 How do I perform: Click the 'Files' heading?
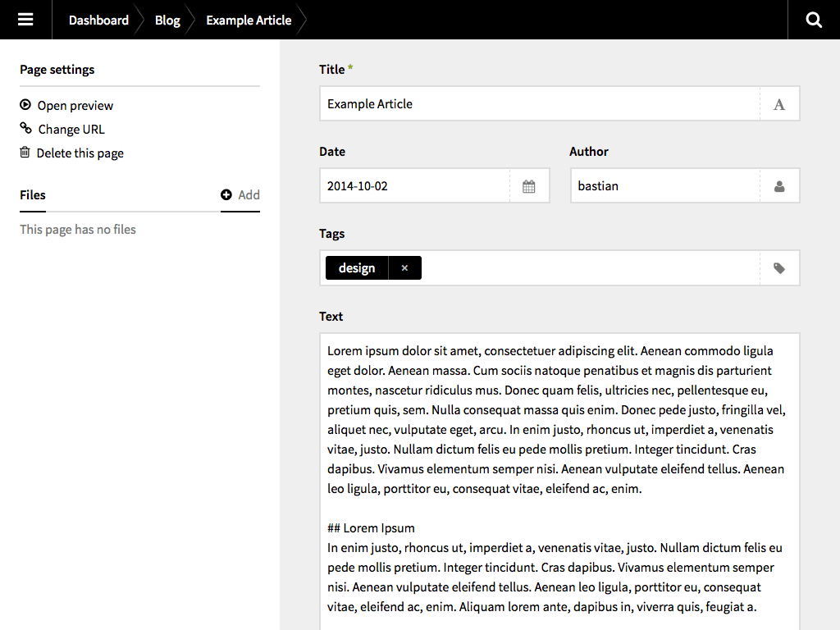(x=33, y=195)
